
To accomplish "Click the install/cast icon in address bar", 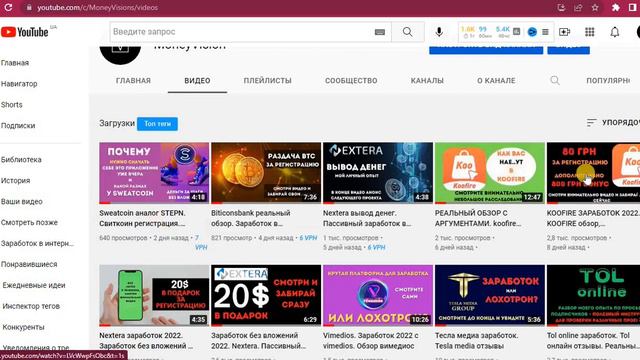I will pos(561,7).
